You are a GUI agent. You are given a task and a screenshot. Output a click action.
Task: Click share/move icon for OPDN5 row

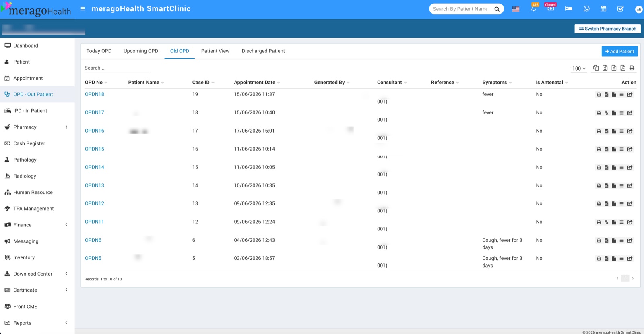point(630,259)
